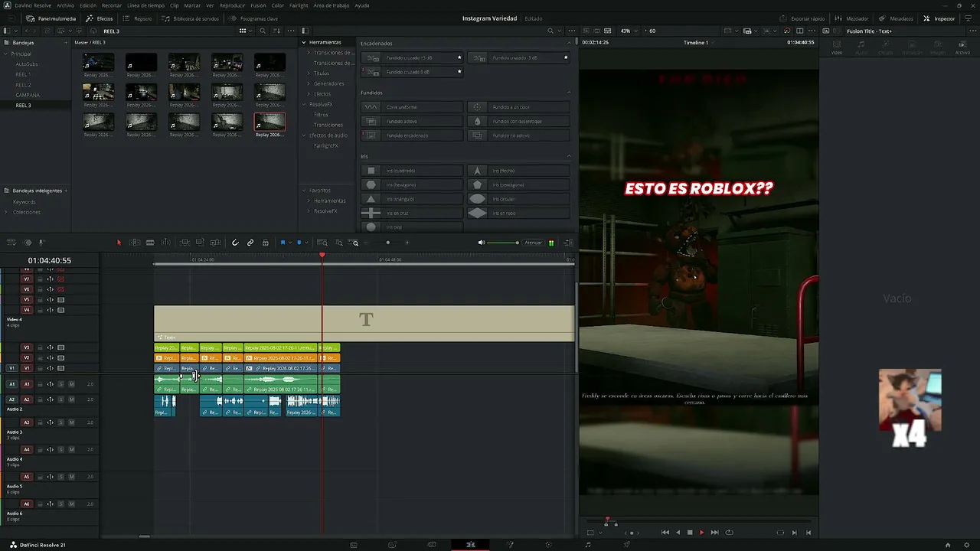The height and width of the screenshot is (551, 980).
Task: Stop playback in the viewer
Action: tap(690, 533)
